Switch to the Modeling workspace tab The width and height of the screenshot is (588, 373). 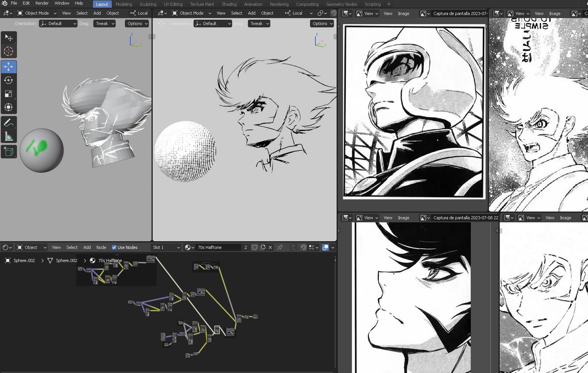click(124, 4)
